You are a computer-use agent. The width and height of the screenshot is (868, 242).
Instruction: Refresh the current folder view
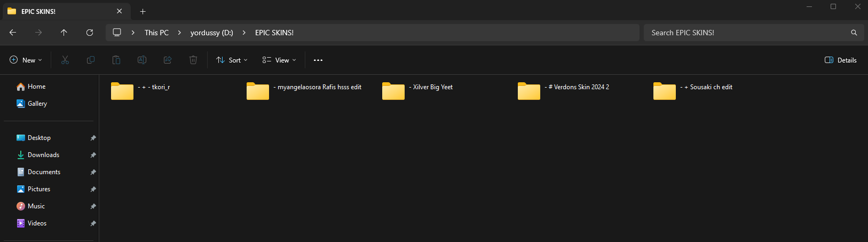[x=90, y=33]
